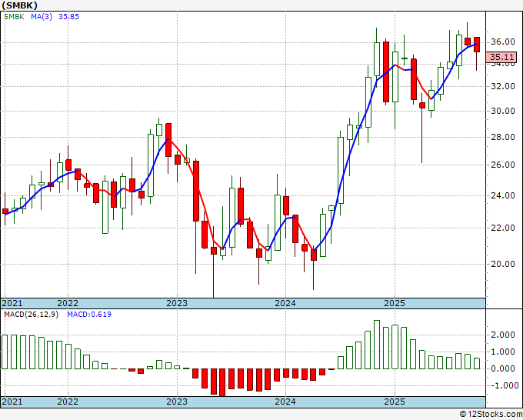
Task: Click the 2.000 MACD axis label
Action: pos(505,335)
